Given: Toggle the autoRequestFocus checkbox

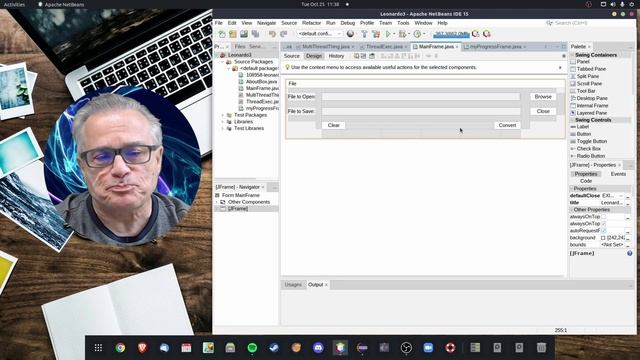Looking at the screenshot, I should [x=604, y=231].
